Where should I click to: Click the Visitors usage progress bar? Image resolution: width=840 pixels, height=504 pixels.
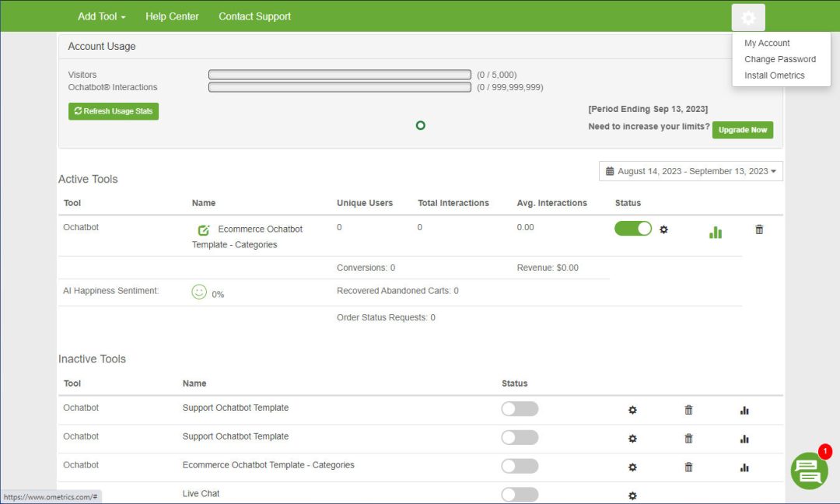click(340, 75)
